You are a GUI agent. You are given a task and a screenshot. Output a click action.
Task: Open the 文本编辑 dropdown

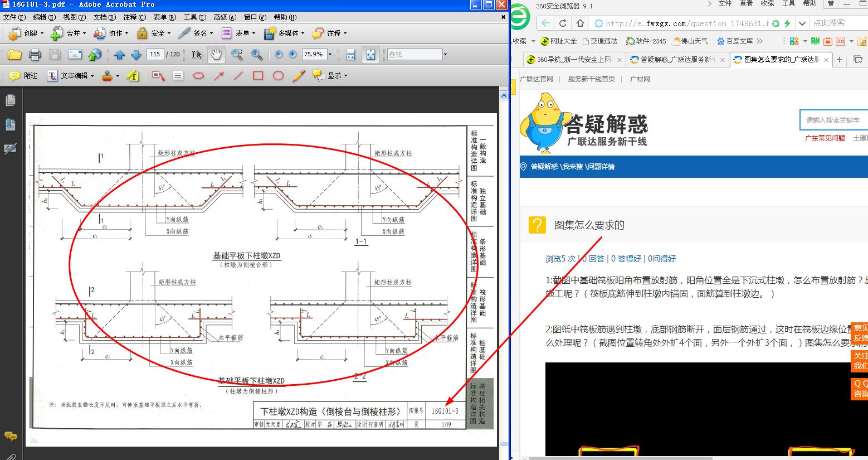click(x=70, y=76)
